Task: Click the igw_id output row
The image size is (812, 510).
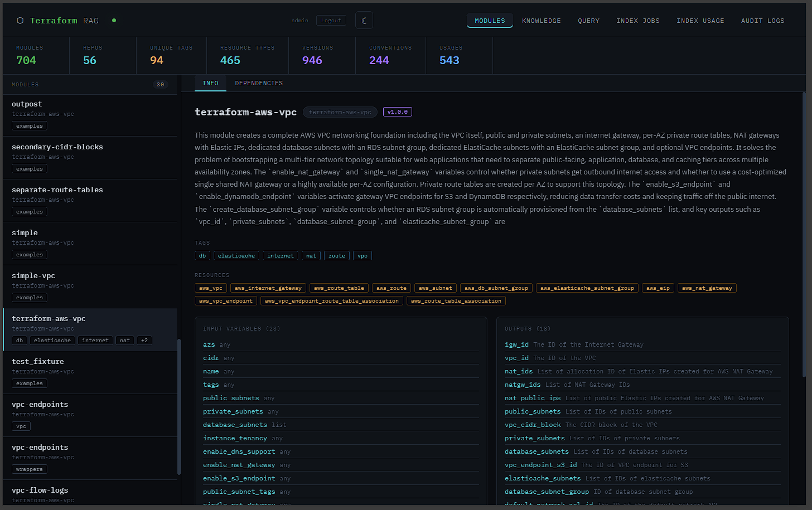Action: (642, 344)
